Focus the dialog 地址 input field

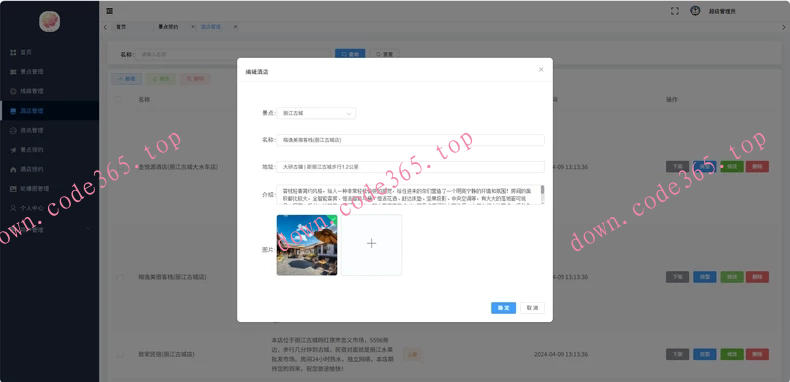coord(410,167)
